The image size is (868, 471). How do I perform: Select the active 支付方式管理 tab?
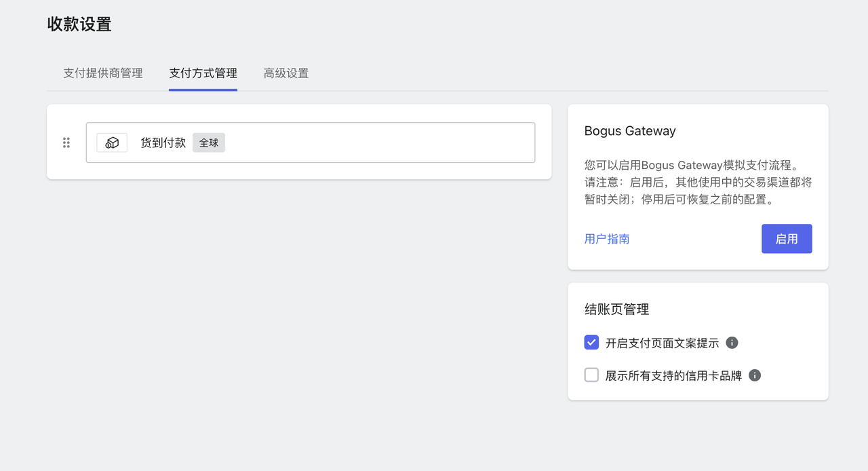203,73
